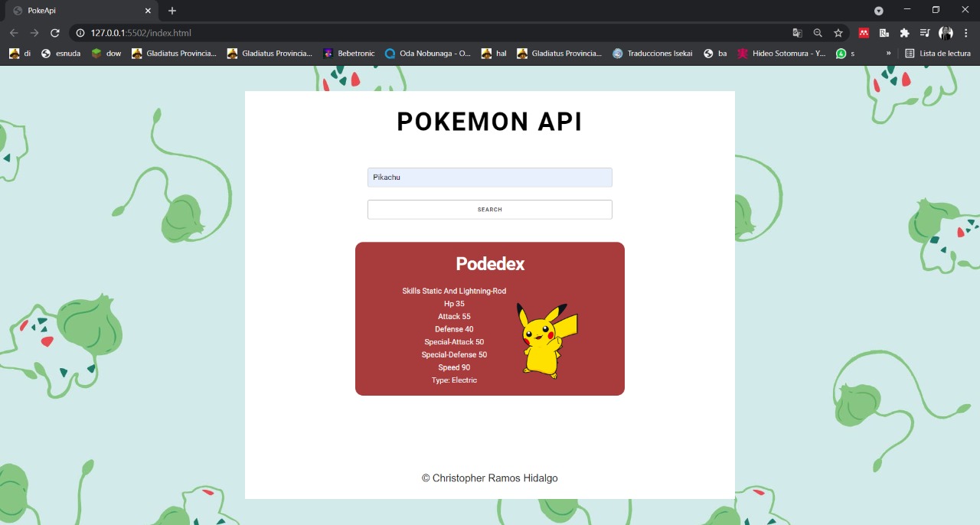Open a new tab with the plus button
Viewport: 980px width, 525px height.
(x=172, y=11)
